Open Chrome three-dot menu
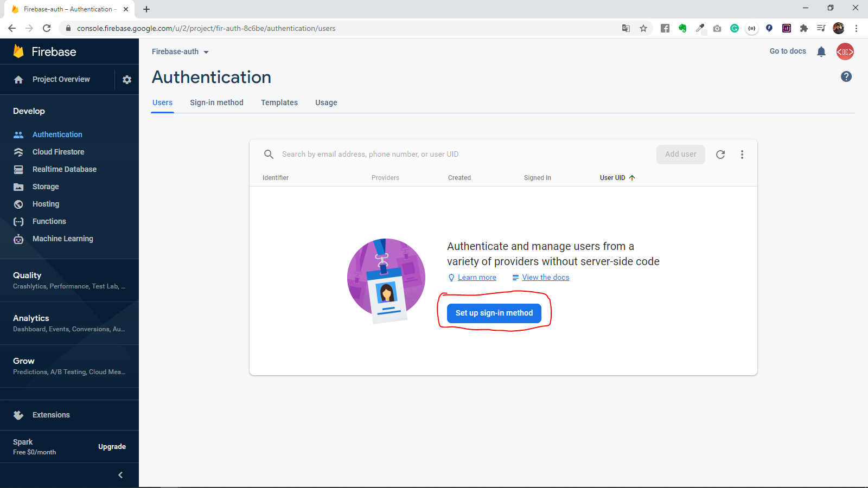 (x=856, y=28)
